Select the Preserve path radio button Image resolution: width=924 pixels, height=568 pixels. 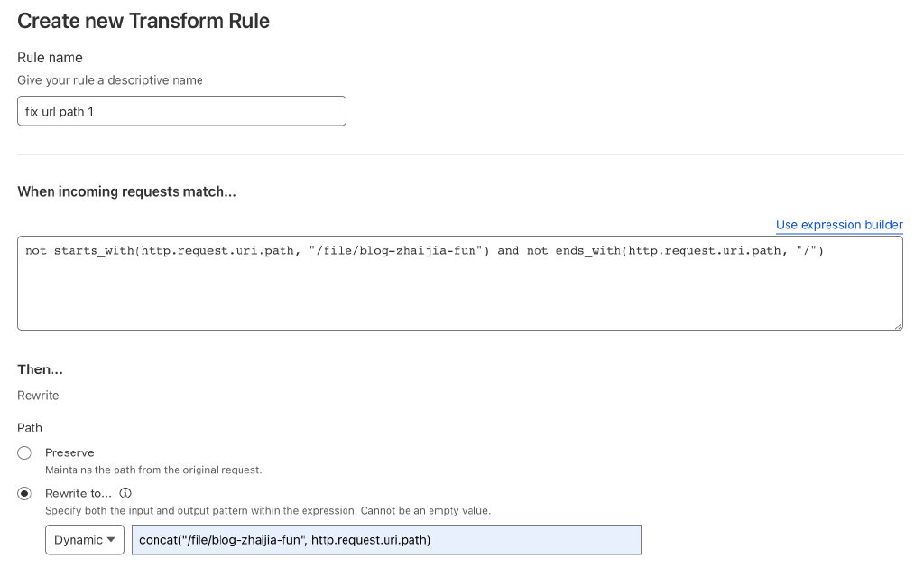tap(24, 452)
